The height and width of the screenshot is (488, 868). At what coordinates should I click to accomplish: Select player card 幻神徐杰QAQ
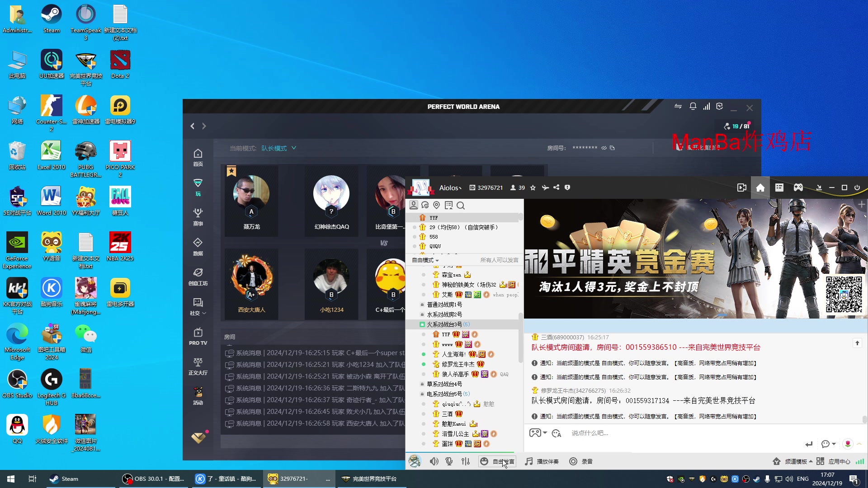[331, 201]
